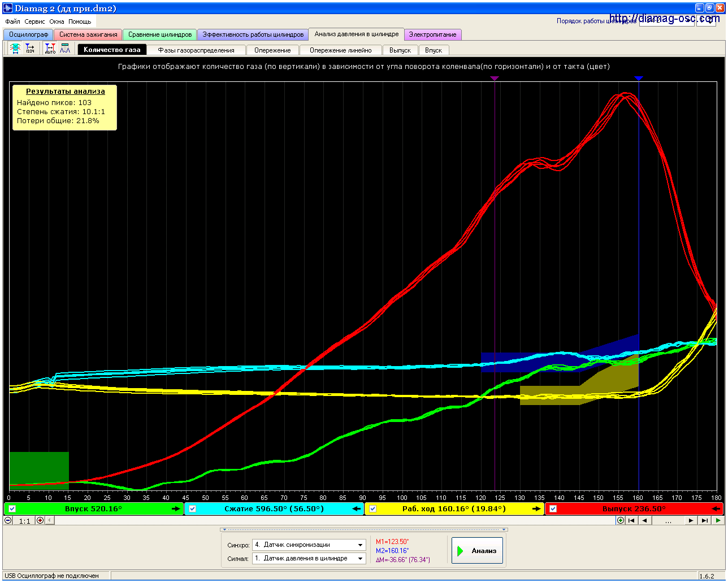Screen dimensions: 728x583
Task: Click the right arrow on the Впуск bar
Action: [176, 509]
